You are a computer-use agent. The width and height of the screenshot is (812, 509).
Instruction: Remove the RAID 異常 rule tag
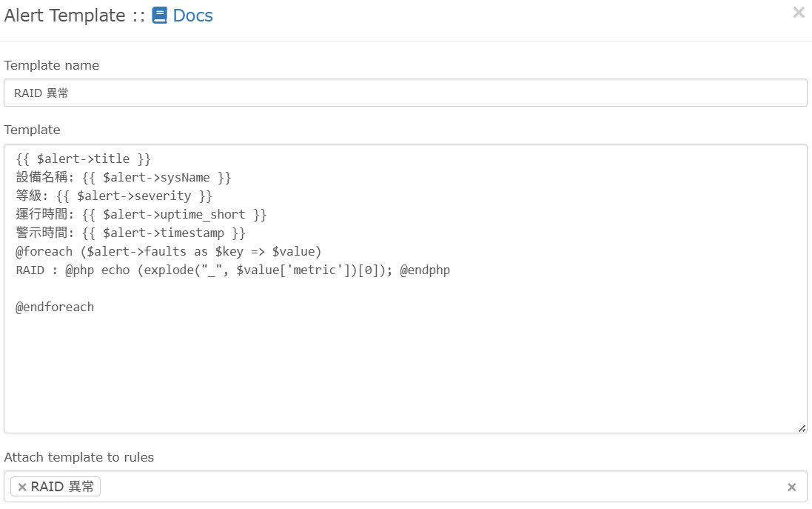pyautogui.click(x=22, y=487)
